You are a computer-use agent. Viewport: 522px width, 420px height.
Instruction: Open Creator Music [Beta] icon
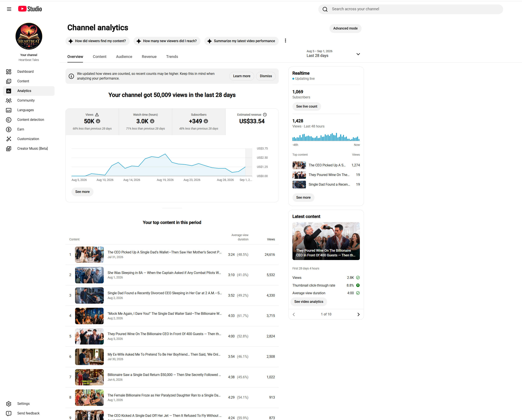(9, 149)
